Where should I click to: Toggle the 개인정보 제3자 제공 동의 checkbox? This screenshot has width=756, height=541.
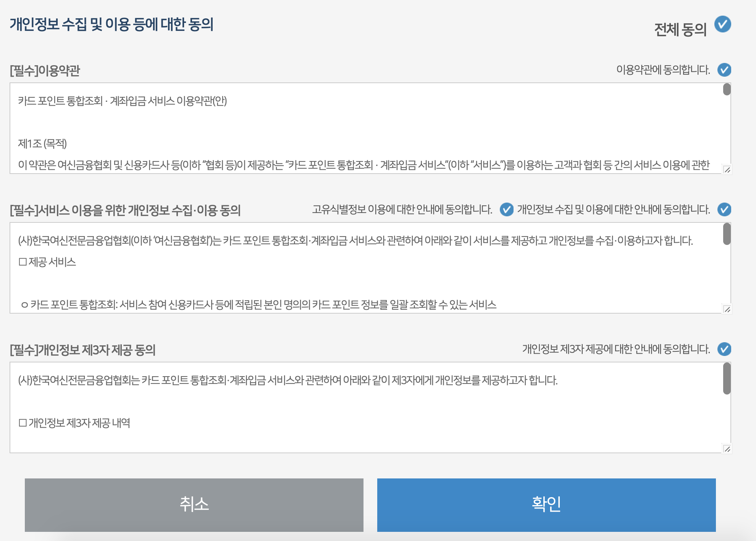724,349
